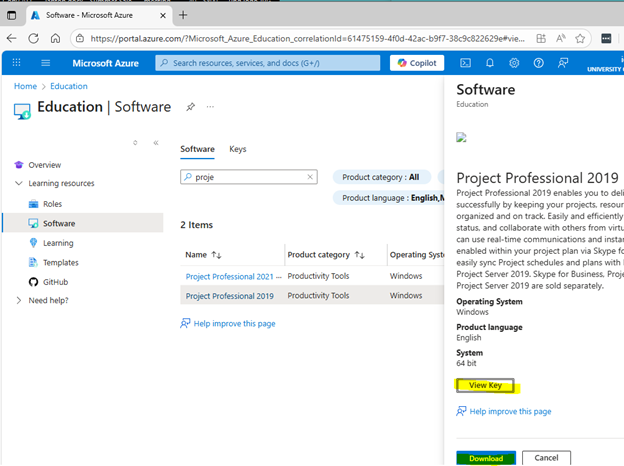The height and width of the screenshot is (466, 624).
Task: Open Project Professional 2021 link
Action: [x=229, y=276]
